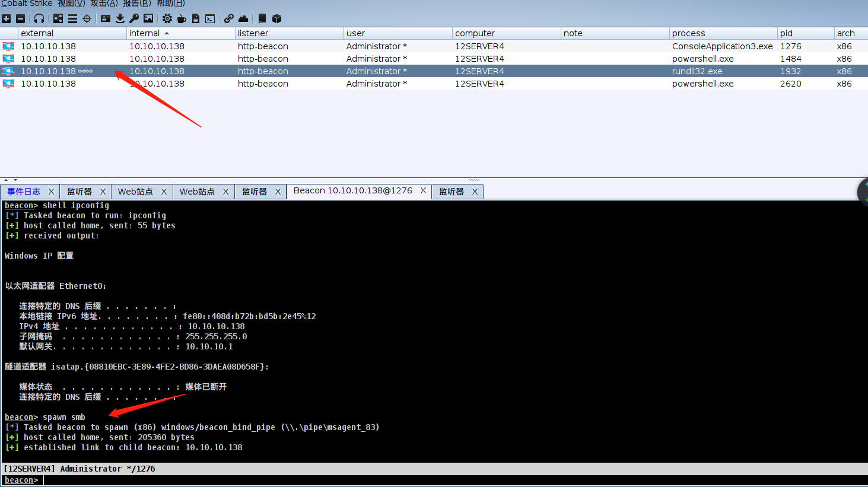The height and width of the screenshot is (487, 868).
Task: Switch to the 事件日志 tab
Action: [x=24, y=192]
